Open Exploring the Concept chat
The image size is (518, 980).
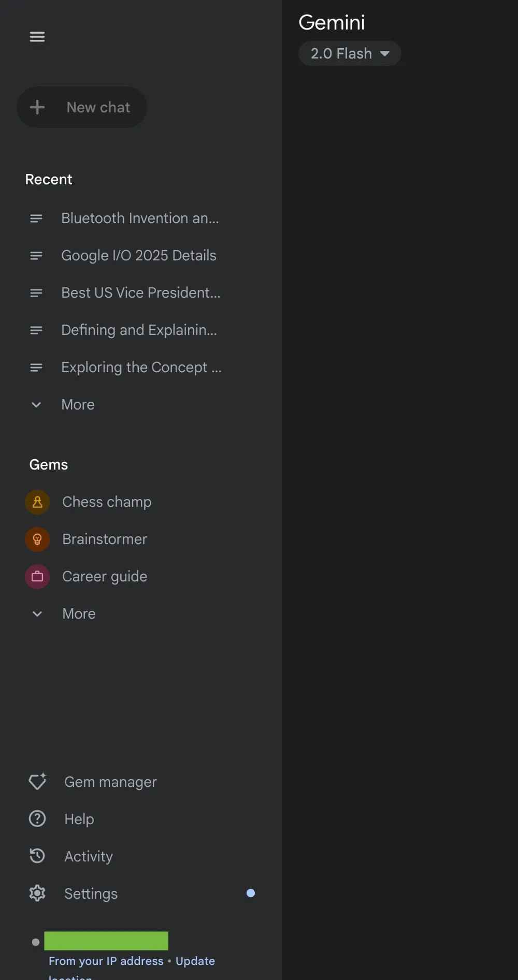point(141,367)
